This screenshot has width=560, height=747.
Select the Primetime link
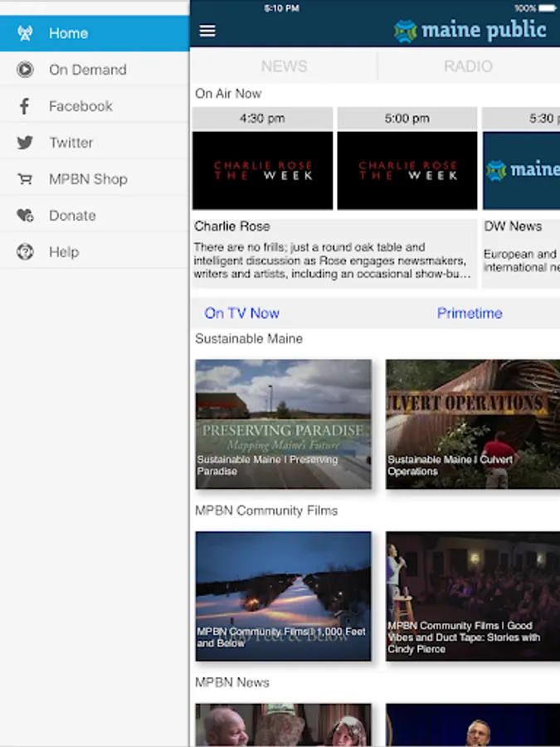point(470,313)
